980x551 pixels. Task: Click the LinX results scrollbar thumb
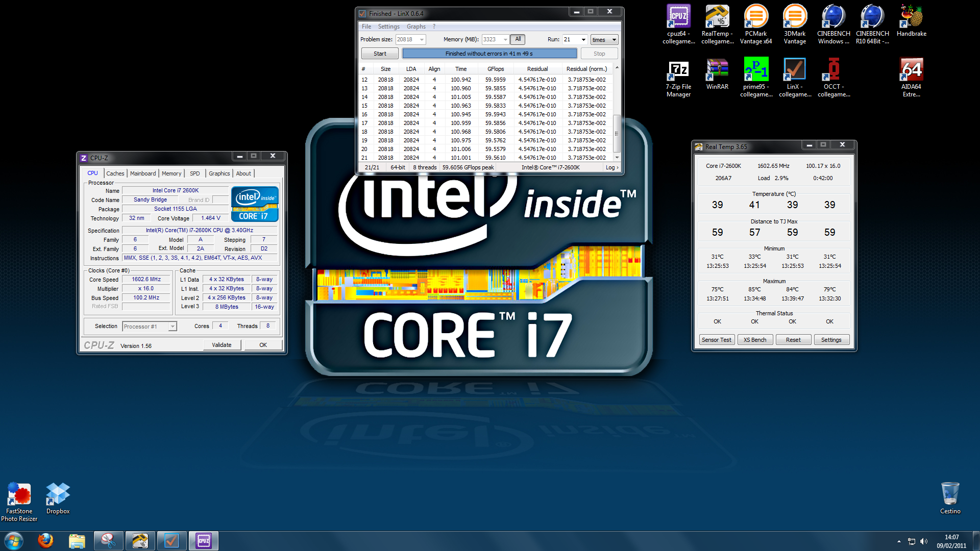coord(617,134)
